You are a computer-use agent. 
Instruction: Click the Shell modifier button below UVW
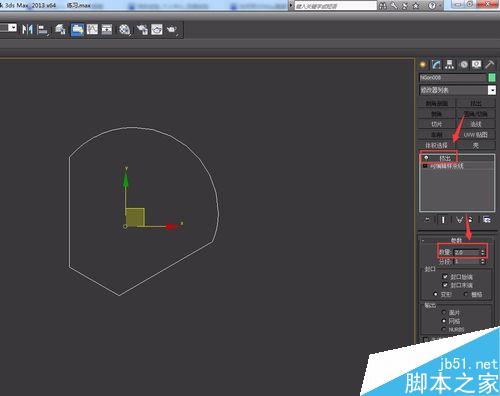coord(475,145)
